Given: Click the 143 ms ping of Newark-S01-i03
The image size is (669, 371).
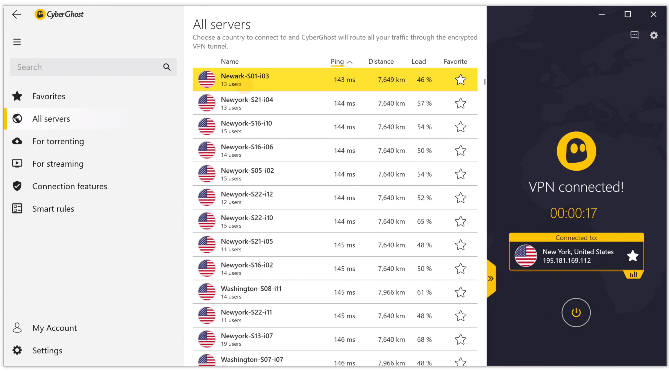Looking at the screenshot, I should click(344, 79).
